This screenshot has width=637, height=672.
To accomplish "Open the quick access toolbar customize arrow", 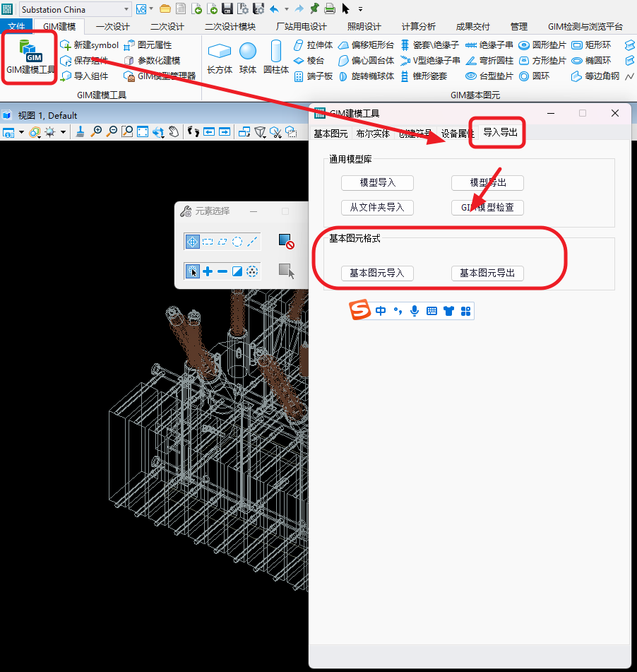I will pos(361,8).
